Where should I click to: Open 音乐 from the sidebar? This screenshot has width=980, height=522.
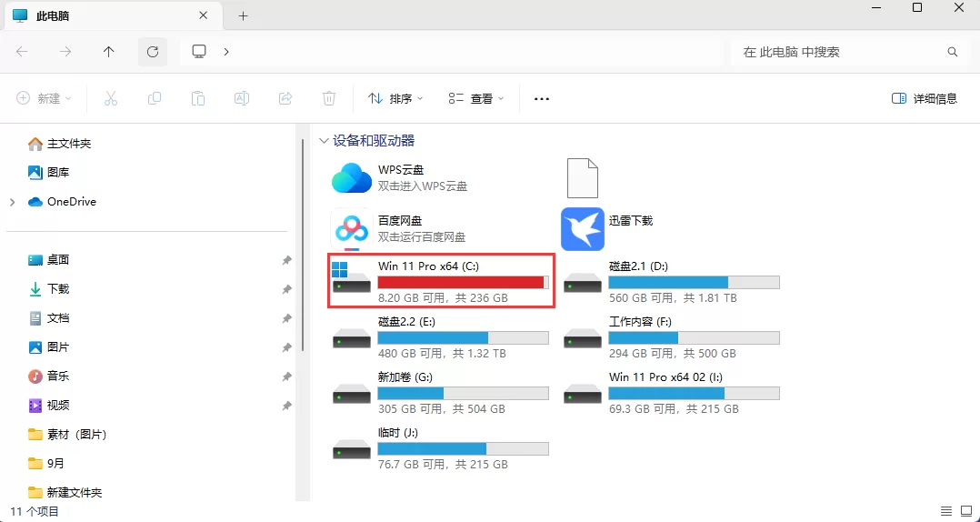click(x=49, y=376)
